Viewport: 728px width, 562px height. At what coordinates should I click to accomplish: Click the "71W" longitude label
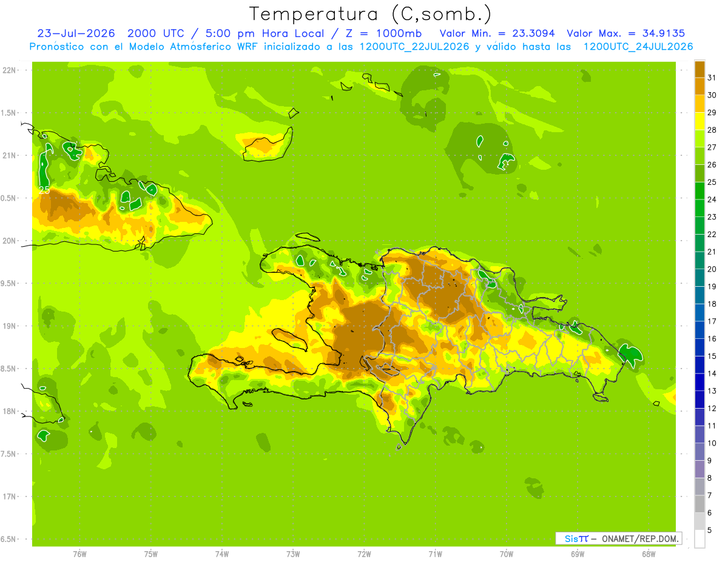tap(435, 554)
